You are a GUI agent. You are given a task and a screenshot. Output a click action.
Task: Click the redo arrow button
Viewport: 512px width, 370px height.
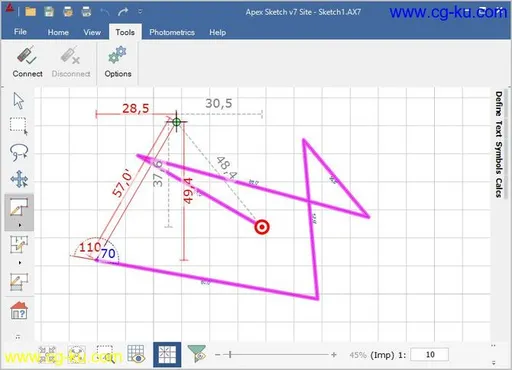click(x=123, y=12)
